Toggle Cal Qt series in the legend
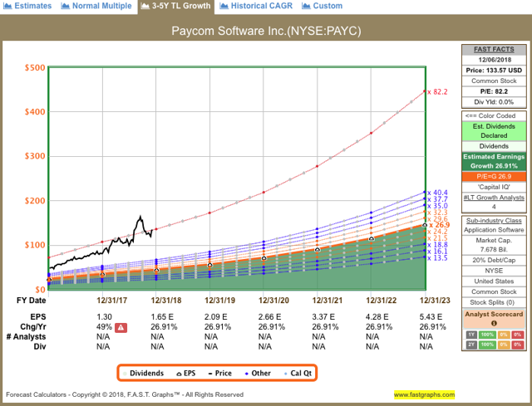This screenshot has height=406, width=532. (x=298, y=373)
